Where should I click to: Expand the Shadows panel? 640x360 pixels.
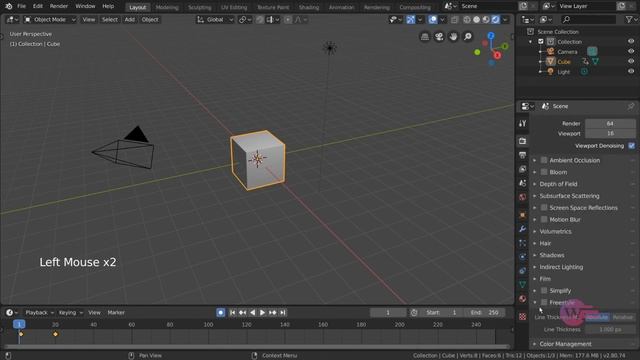tap(551, 255)
